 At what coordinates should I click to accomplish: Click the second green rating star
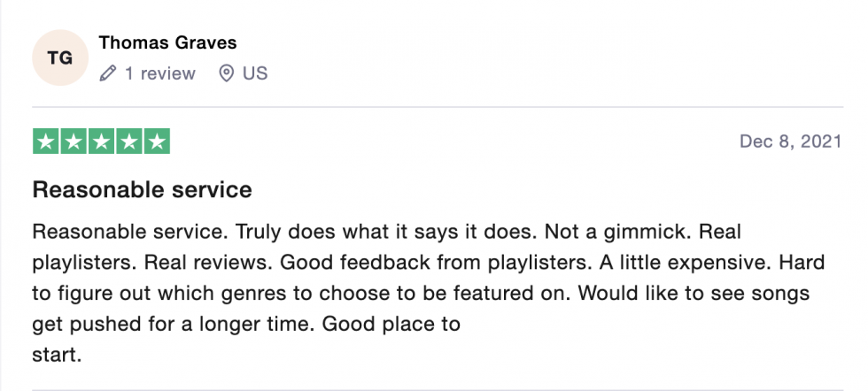(x=74, y=142)
